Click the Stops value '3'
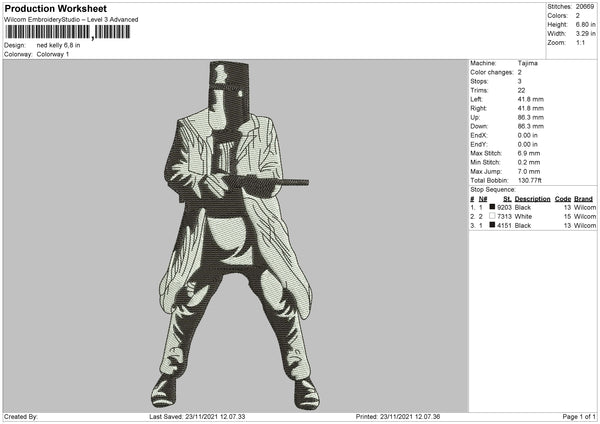This screenshot has width=600, height=424. [520, 81]
